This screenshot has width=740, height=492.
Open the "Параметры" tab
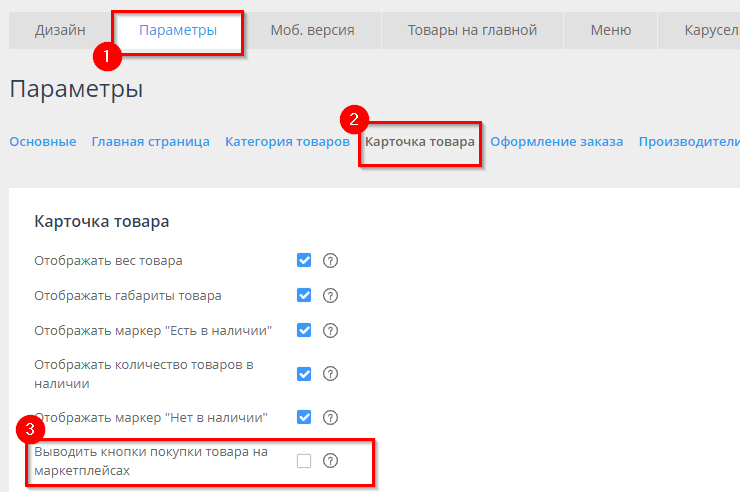[178, 30]
